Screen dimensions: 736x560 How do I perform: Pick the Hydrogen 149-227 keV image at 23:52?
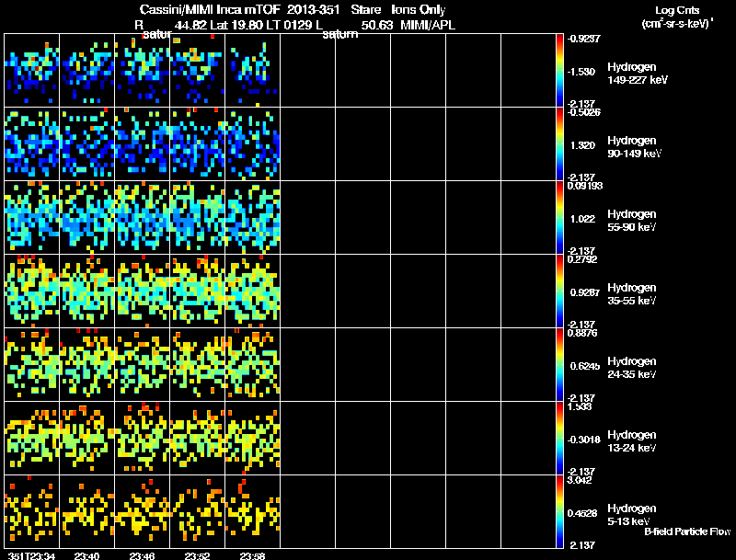198,71
